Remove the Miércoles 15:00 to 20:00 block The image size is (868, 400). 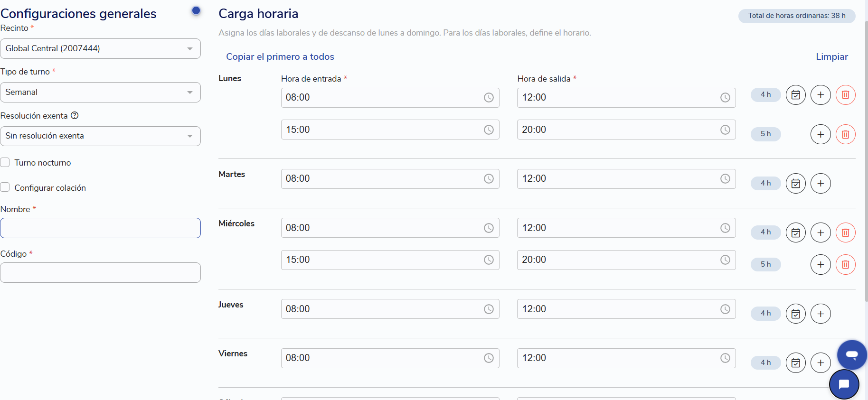coord(846,264)
